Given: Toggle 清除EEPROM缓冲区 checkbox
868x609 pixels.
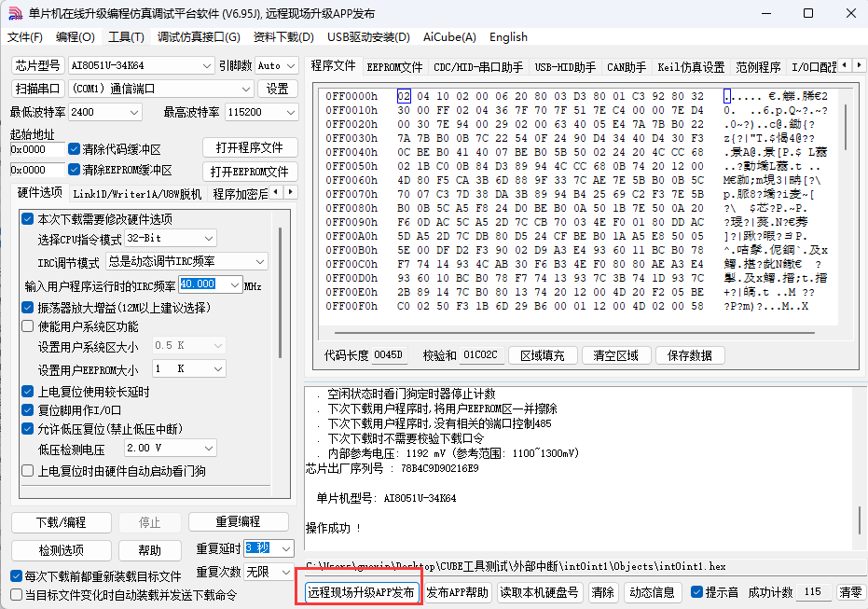Looking at the screenshot, I should pos(75,170).
